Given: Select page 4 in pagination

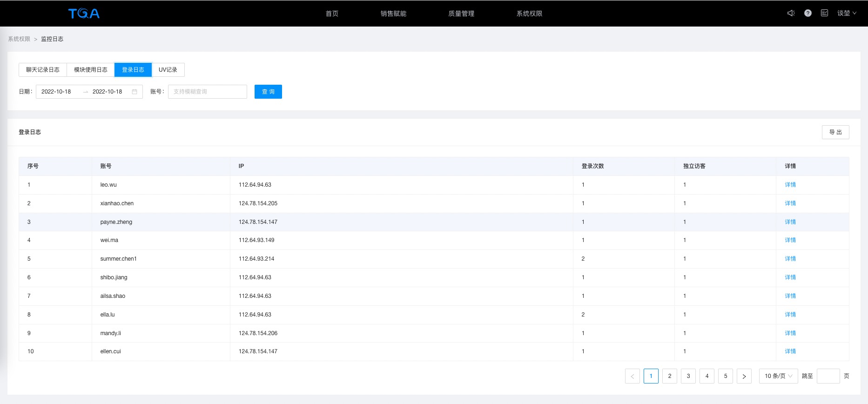Looking at the screenshot, I should click(707, 376).
